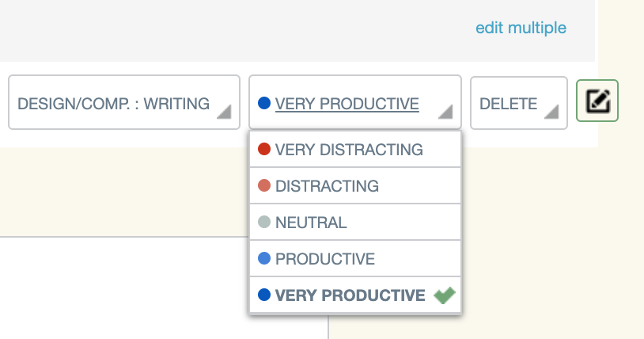The height and width of the screenshot is (339, 644).
Task: Collapse the Very Productive productivity dropdown
Action: coord(355,102)
